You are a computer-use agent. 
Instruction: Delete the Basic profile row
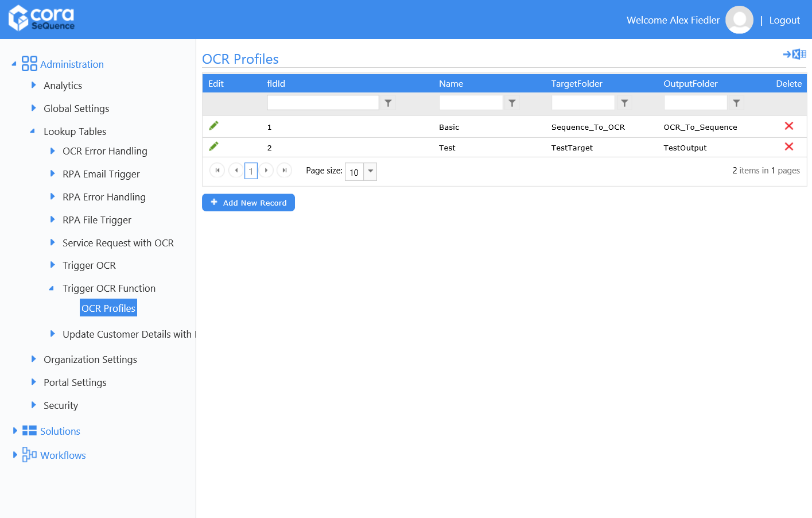pyautogui.click(x=789, y=126)
